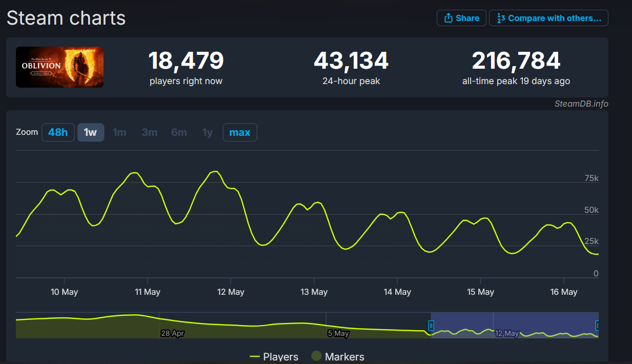Click the 5 May navigator label
The width and height of the screenshot is (632, 364).
pos(338,333)
